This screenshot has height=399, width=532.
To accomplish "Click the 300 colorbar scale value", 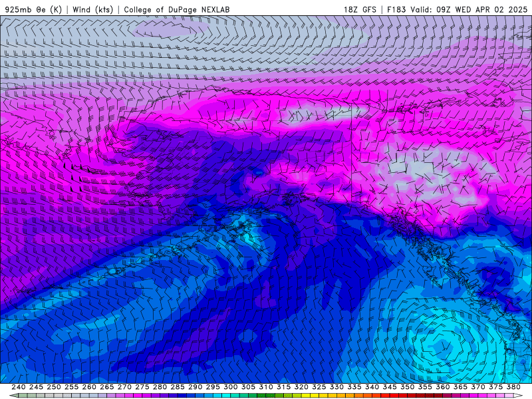I will click(x=230, y=387).
